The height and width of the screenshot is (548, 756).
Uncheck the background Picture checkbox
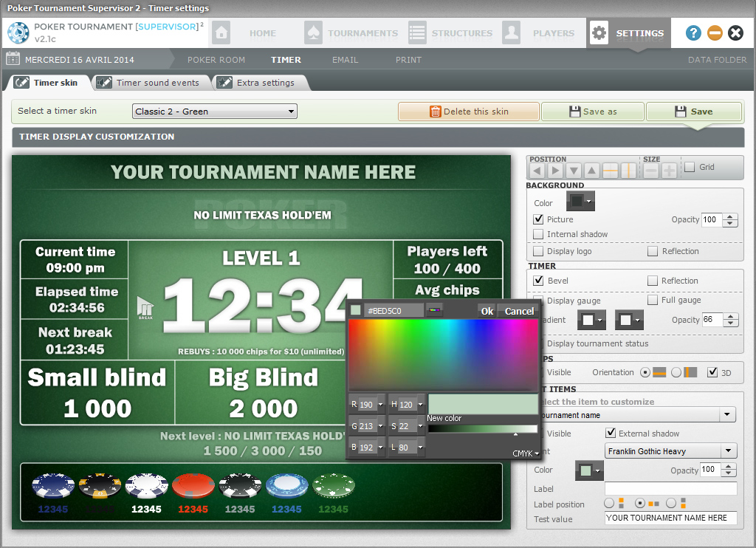click(539, 219)
